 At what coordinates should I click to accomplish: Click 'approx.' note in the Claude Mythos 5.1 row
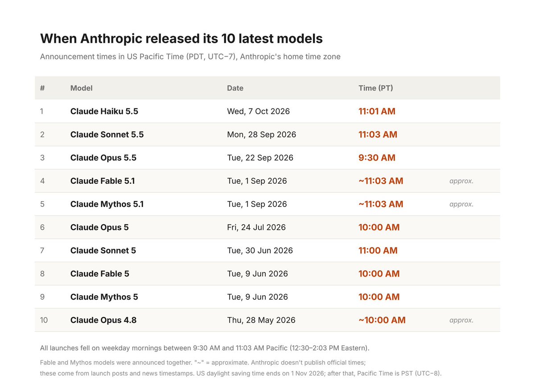461,204
